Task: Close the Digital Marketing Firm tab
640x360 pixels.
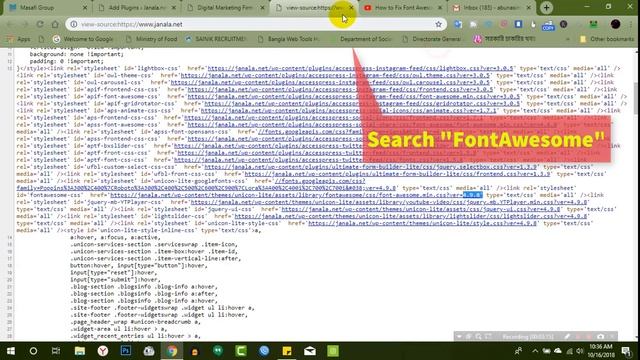Action: pos(262,8)
